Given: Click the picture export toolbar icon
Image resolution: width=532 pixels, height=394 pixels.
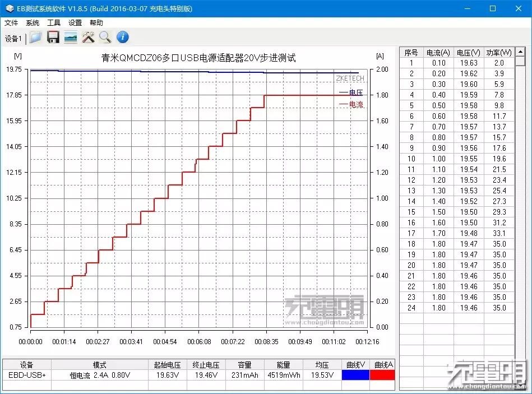Looking at the screenshot, I should point(71,37).
